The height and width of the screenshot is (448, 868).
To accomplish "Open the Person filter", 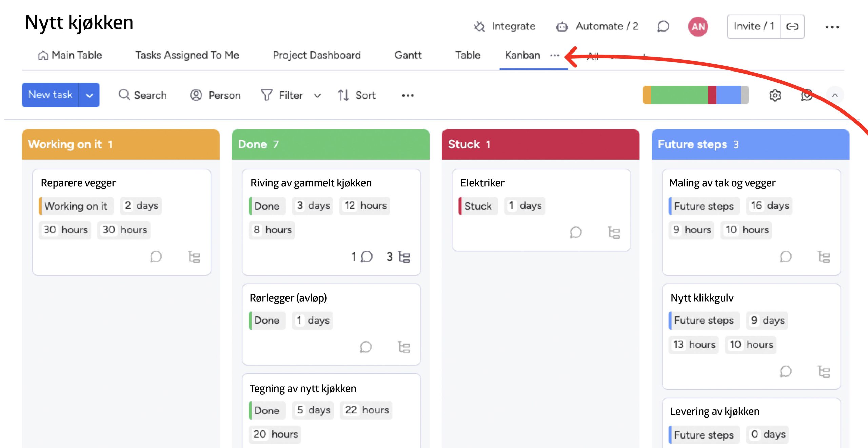I will point(215,95).
